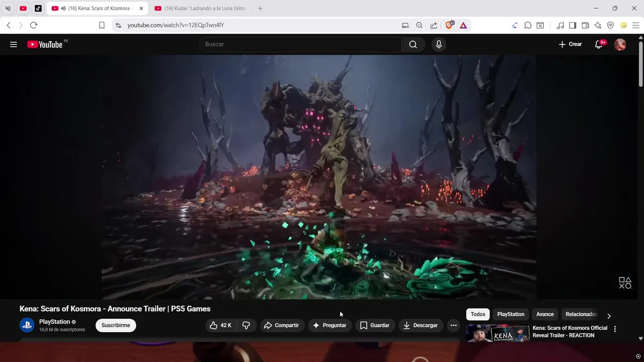Click the page search extension icon
The height and width of the screenshot is (362, 644).
(x=540, y=25)
